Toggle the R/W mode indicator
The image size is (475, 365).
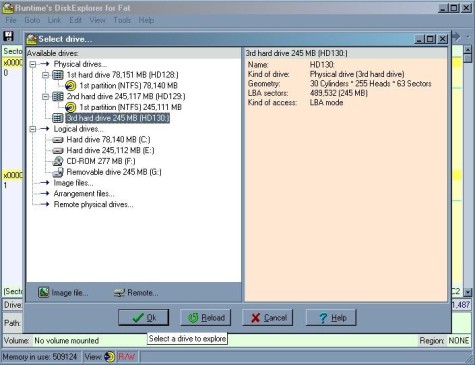[x=127, y=357]
